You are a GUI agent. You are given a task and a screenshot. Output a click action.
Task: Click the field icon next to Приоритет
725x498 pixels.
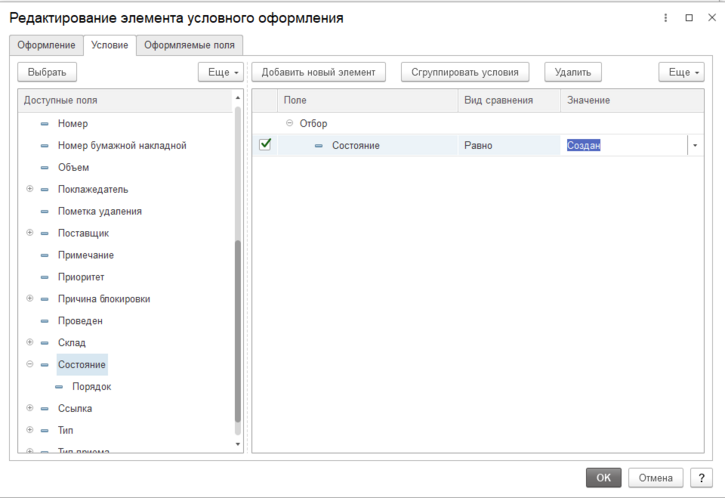[44, 277]
